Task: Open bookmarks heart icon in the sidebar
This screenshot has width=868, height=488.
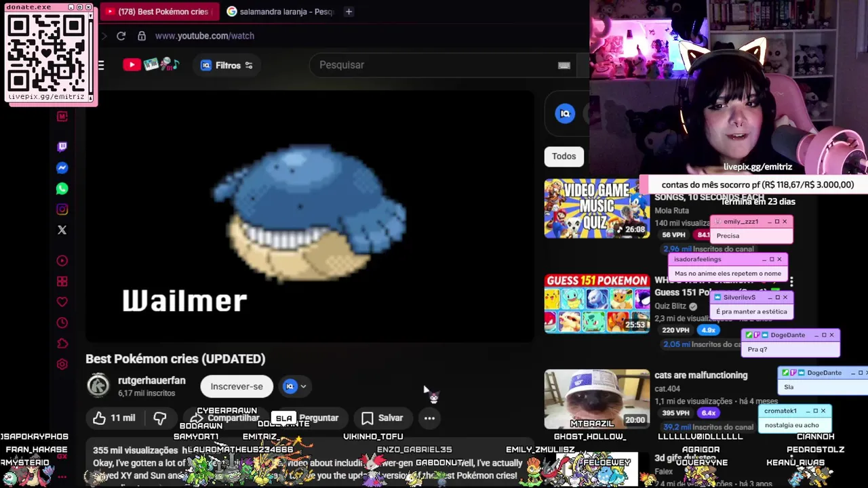Action: tap(62, 302)
